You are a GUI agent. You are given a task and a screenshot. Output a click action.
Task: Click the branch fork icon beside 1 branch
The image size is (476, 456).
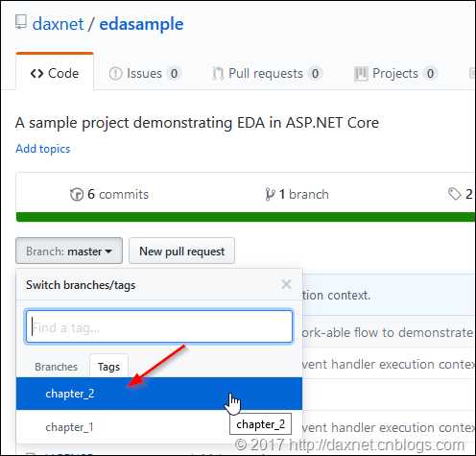click(x=270, y=194)
